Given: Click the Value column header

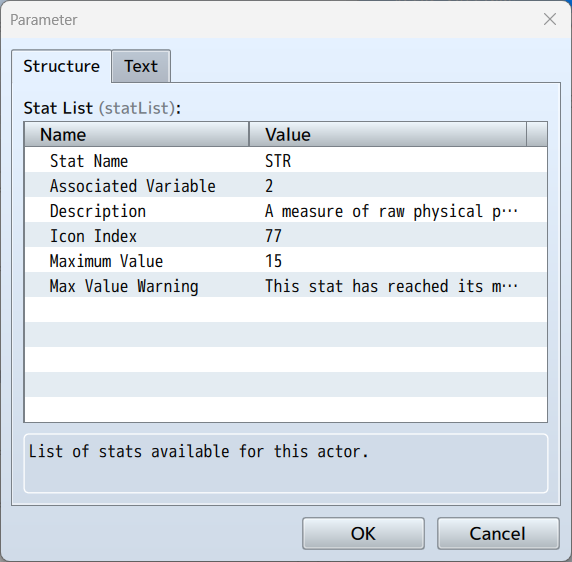Looking at the screenshot, I should coord(388,134).
